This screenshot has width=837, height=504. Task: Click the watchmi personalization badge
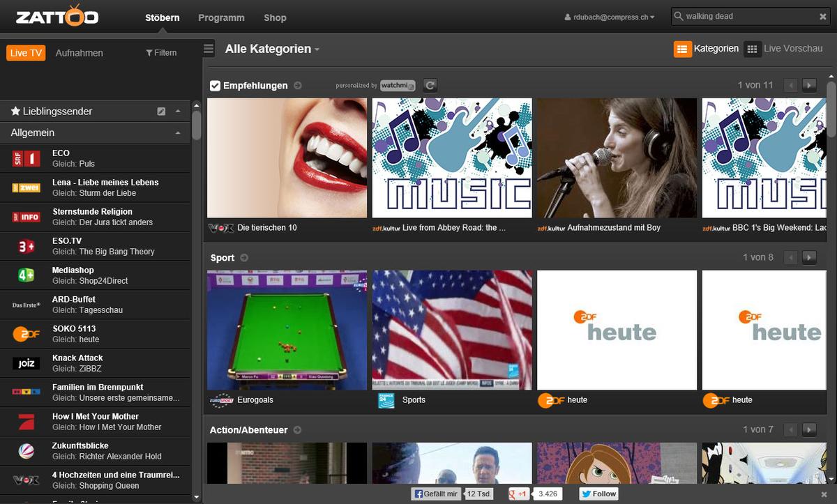coord(398,85)
